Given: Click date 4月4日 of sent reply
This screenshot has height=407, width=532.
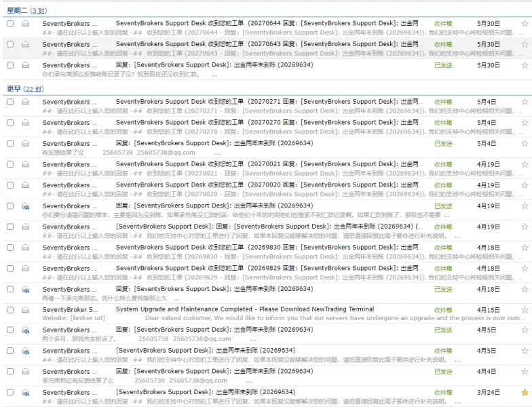Looking at the screenshot, I should (x=486, y=372).
